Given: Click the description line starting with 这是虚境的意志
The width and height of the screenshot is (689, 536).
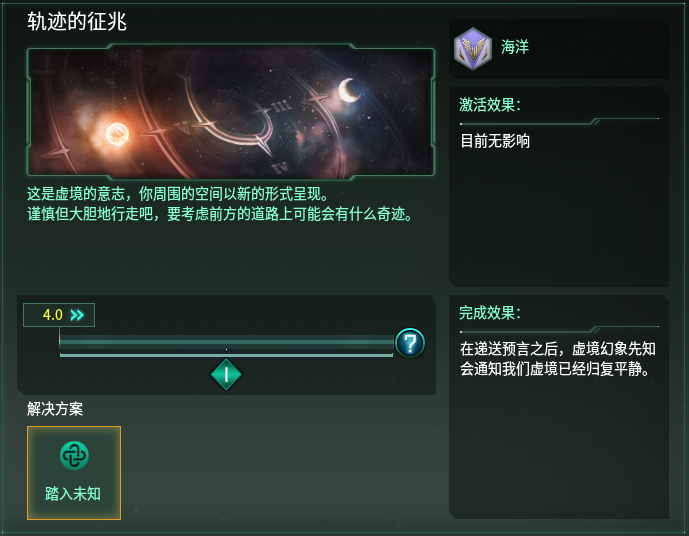Looking at the screenshot, I should point(177,195).
